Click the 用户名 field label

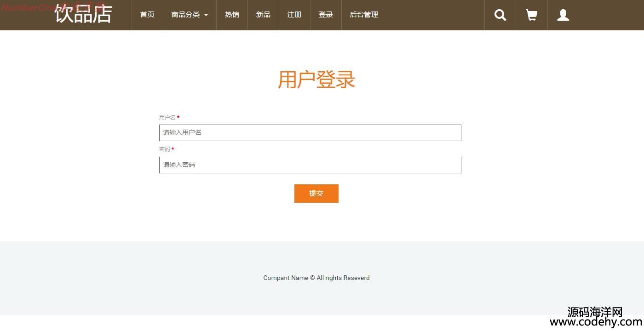coord(167,118)
